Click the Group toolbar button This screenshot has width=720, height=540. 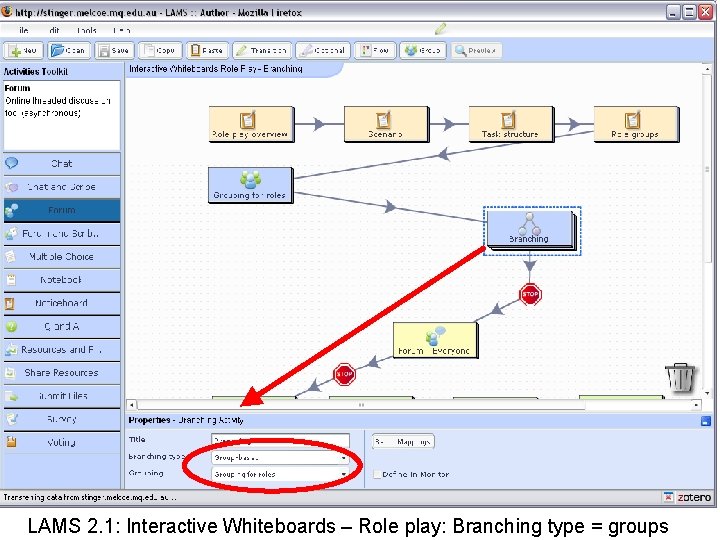coord(423,50)
